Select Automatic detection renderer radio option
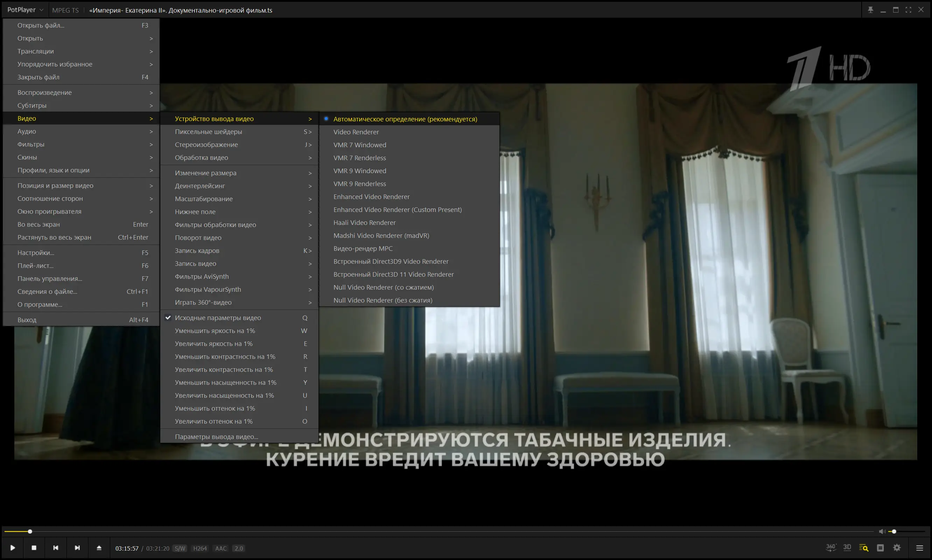932x560 pixels. tap(405, 119)
